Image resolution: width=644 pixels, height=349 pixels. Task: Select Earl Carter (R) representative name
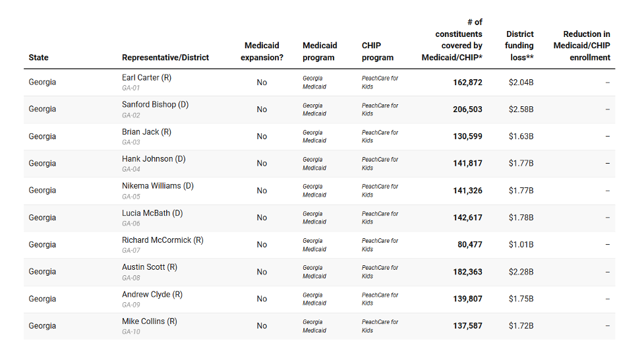(146, 77)
